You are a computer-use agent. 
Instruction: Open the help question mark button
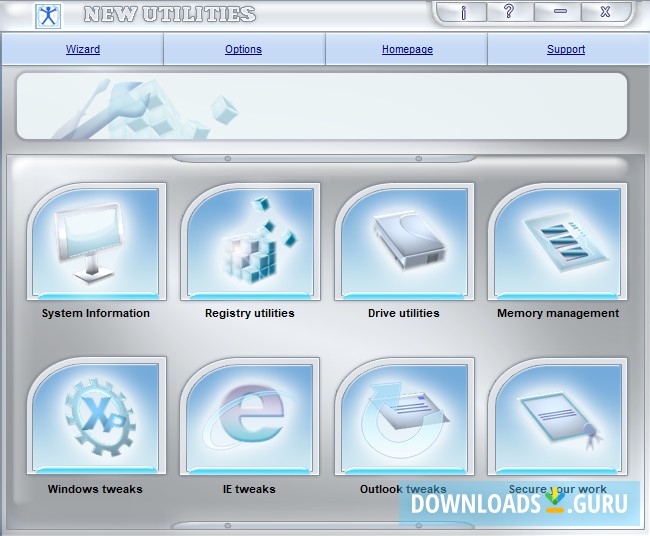pyautogui.click(x=509, y=12)
